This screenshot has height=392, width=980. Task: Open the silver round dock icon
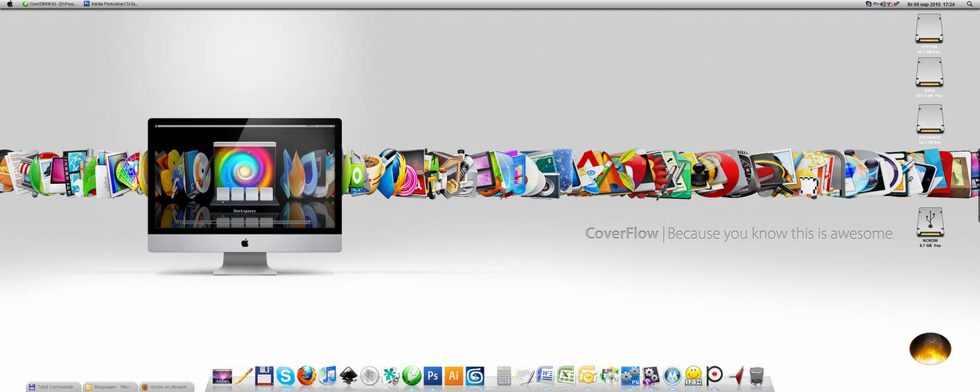[369, 376]
